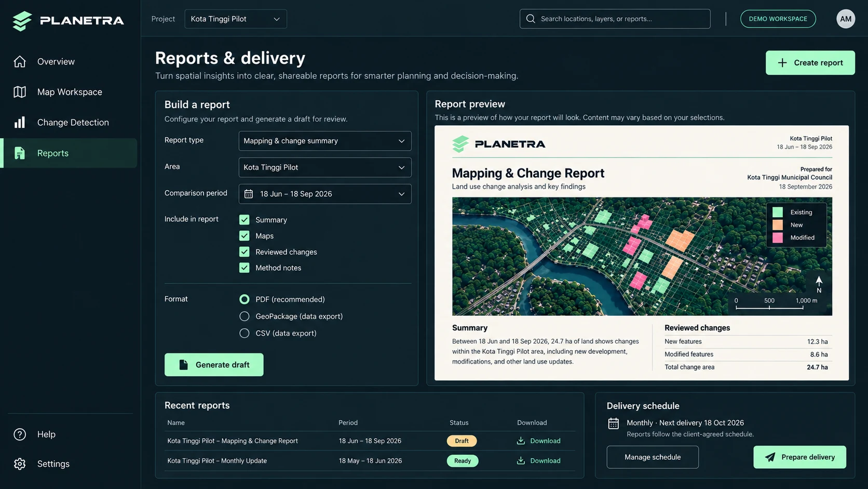The height and width of the screenshot is (489, 868).
Task: Click the Modified pink legend swatch
Action: tap(778, 237)
